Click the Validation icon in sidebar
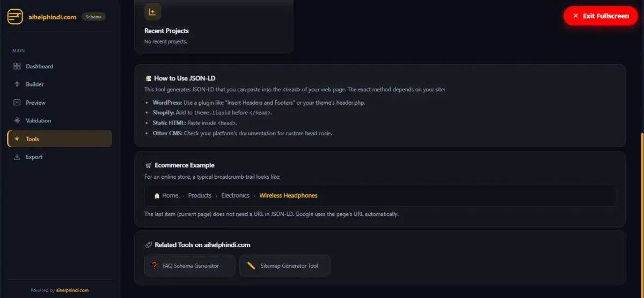Screen dimensions: 644x298 (x=17, y=121)
